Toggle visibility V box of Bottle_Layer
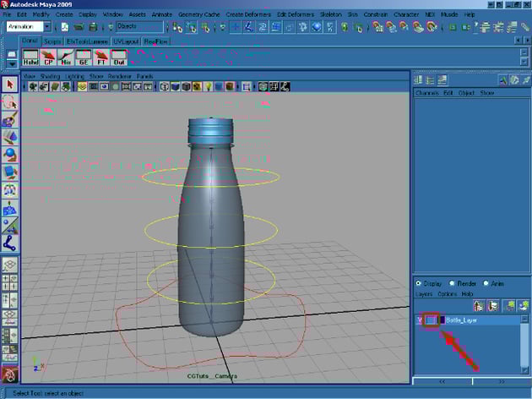The width and height of the screenshot is (532, 399). pyautogui.click(x=420, y=320)
